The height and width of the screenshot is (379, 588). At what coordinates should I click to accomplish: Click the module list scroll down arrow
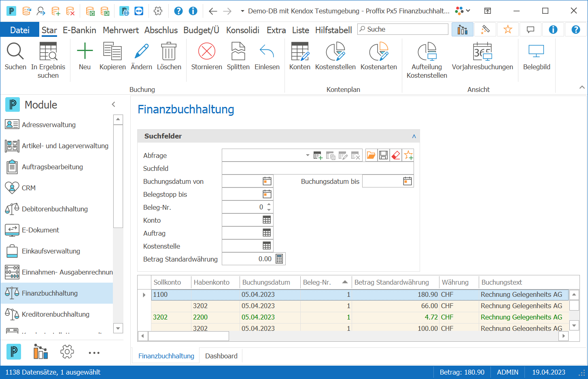[x=118, y=328]
